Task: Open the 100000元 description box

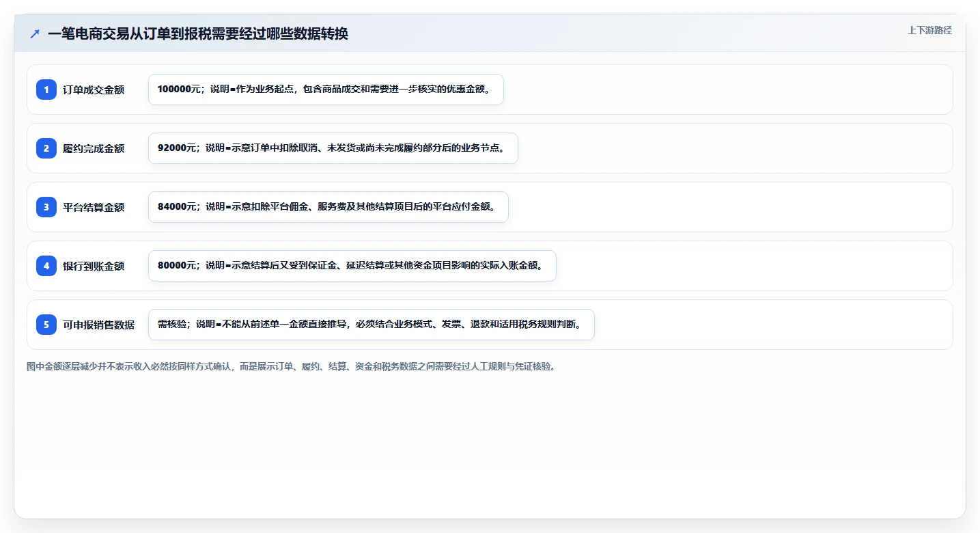Action: point(326,90)
